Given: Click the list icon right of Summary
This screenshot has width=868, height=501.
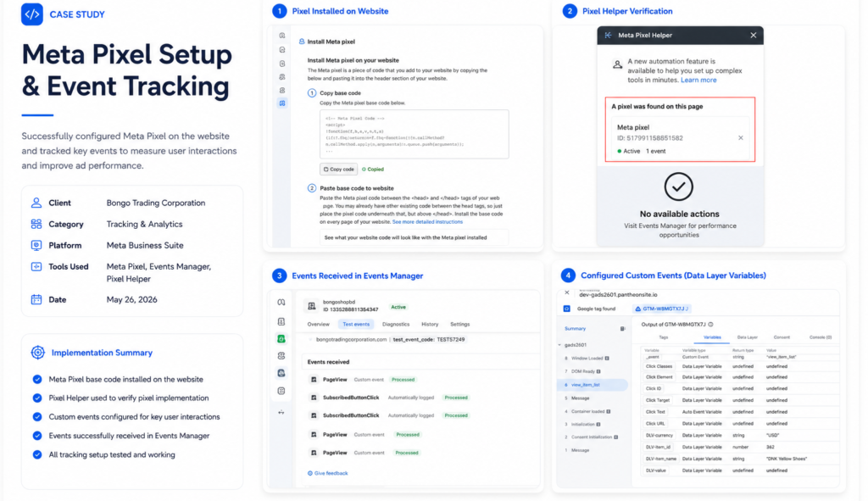Looking at the screenshot, I should [x=623, y=329].
